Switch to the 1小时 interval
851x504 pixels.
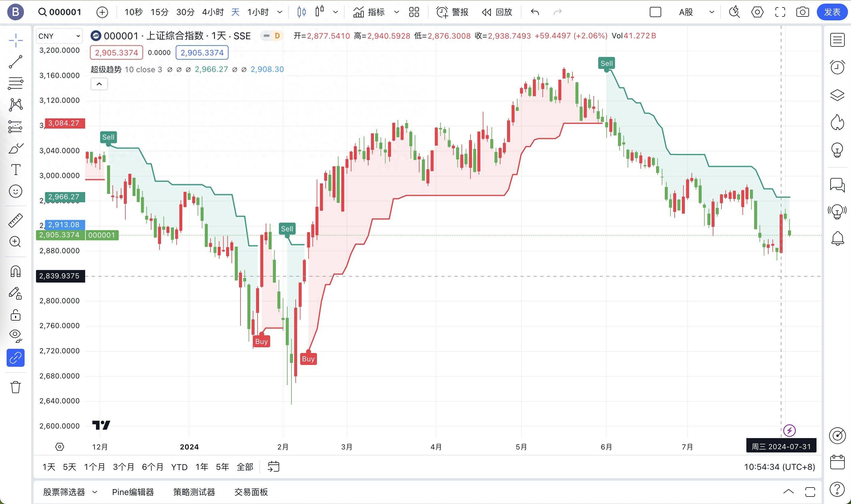[x=258, y=12]
